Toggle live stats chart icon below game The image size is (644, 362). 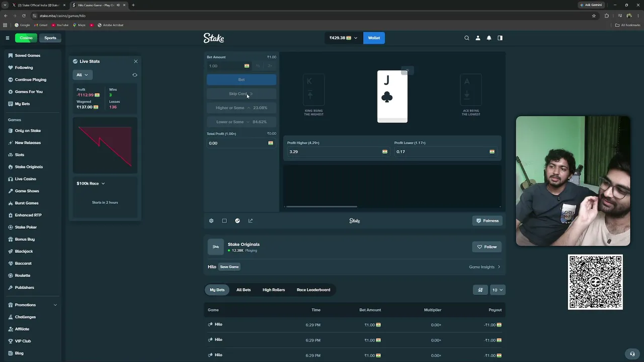tap(237, 221)
